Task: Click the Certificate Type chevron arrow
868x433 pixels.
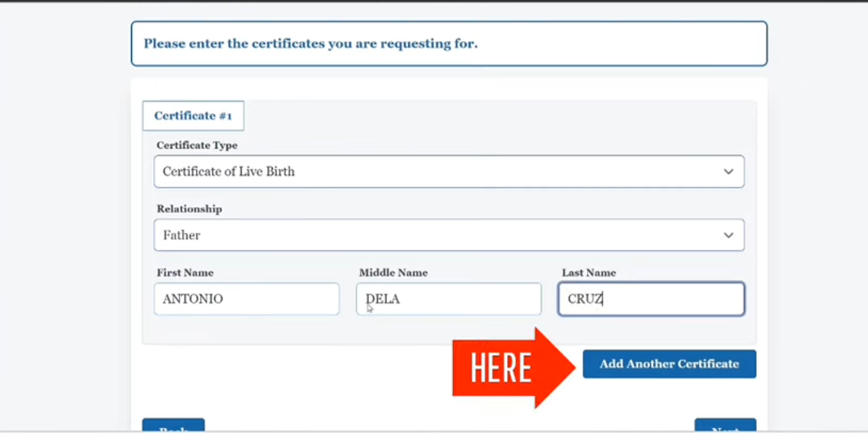Action: [728, 171]
